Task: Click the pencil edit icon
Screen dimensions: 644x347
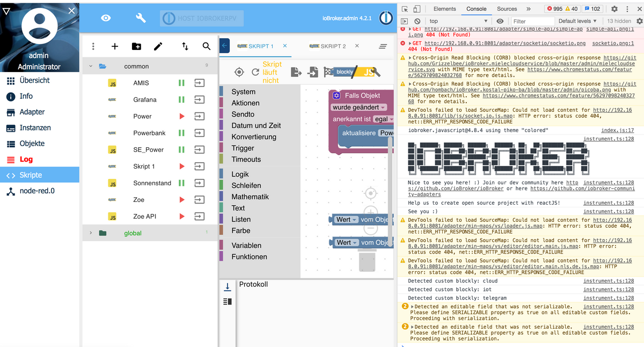Action: pos(158,47)
